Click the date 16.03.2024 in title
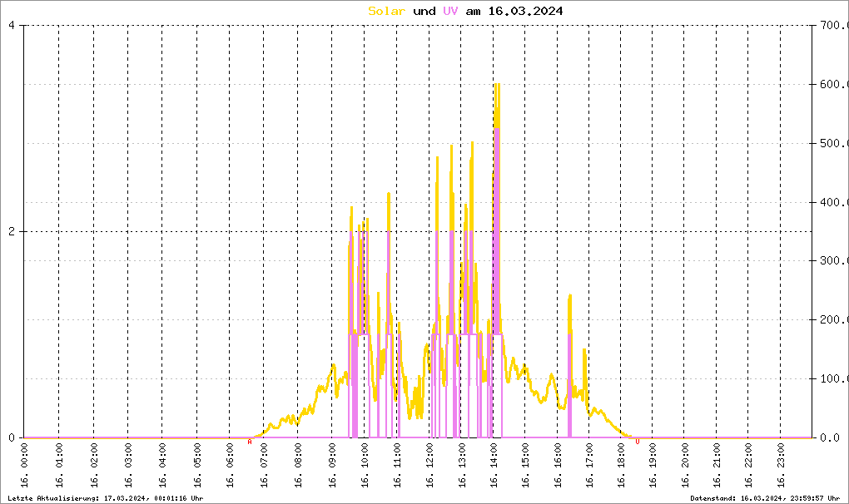 [x=525, y=11]
